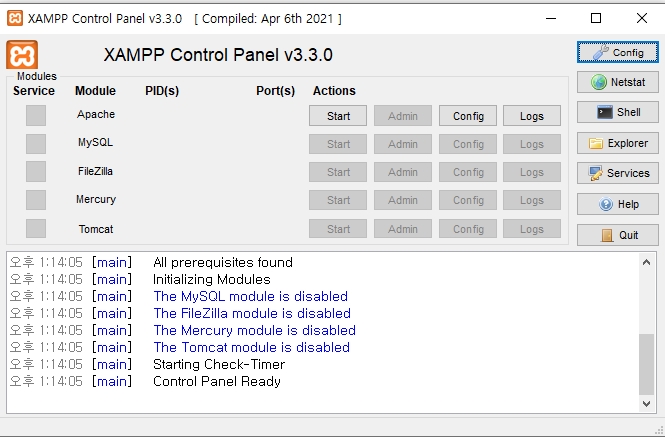
Task: Open the Services button
Action: click(618, 173)
